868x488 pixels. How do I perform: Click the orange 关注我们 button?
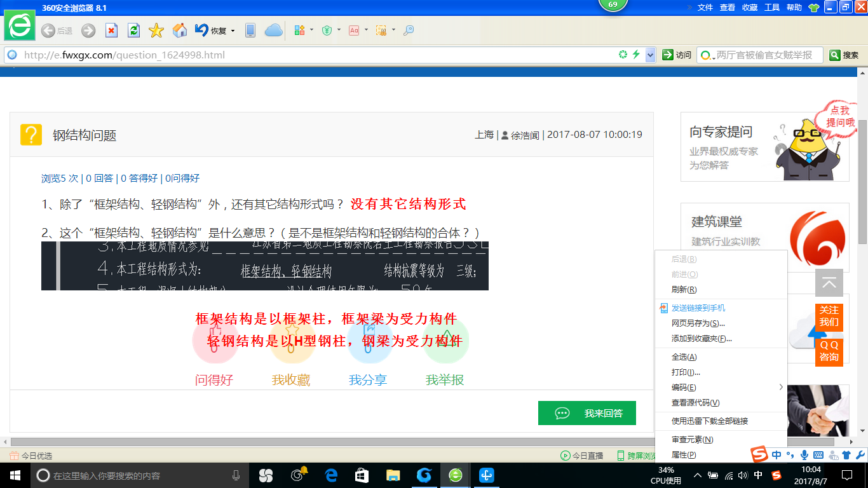tap(829, 316)
